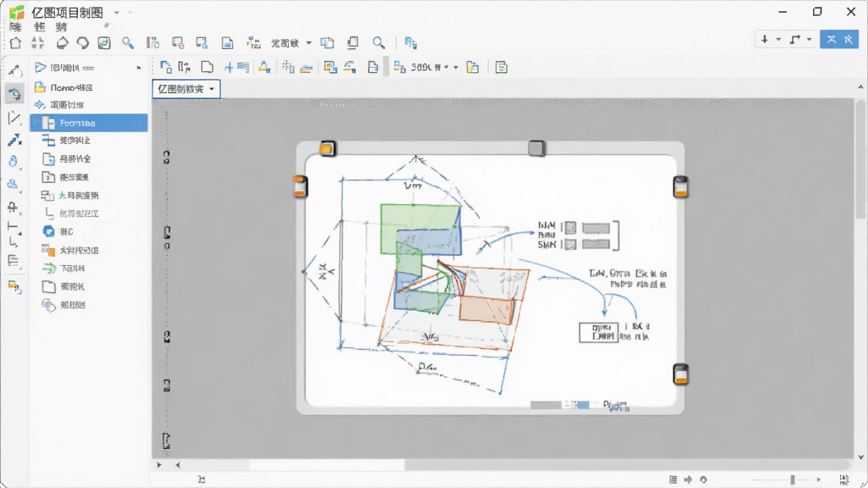868x488 pixels.
Task: Click the chart picture icon in the top toolbar
Action: click(x=104, y=42)
